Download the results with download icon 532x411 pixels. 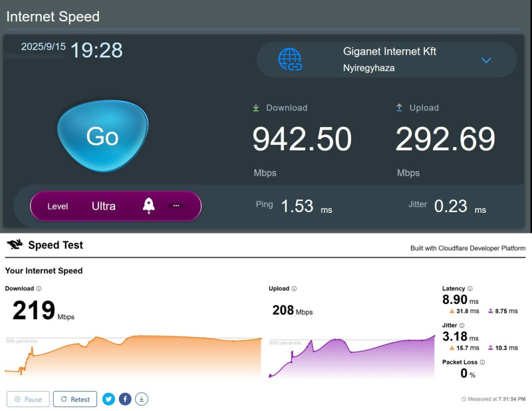[x=142, y=399]
